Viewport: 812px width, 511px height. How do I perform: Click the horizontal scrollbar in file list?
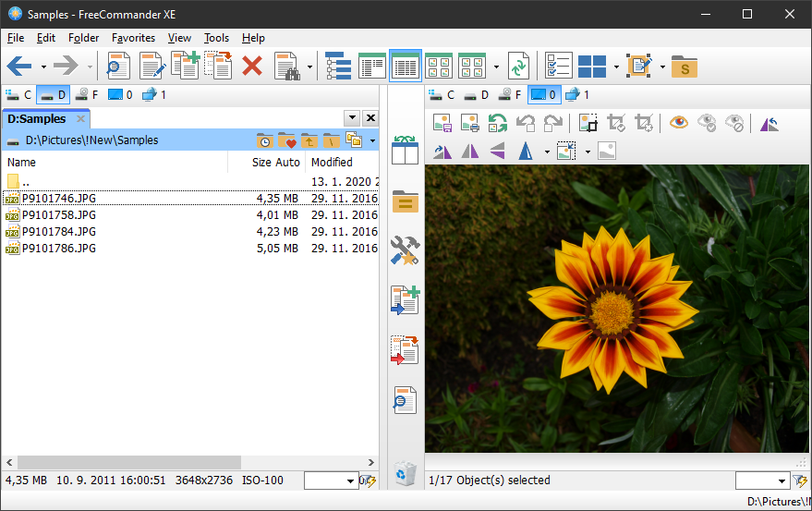pos(128,462)
